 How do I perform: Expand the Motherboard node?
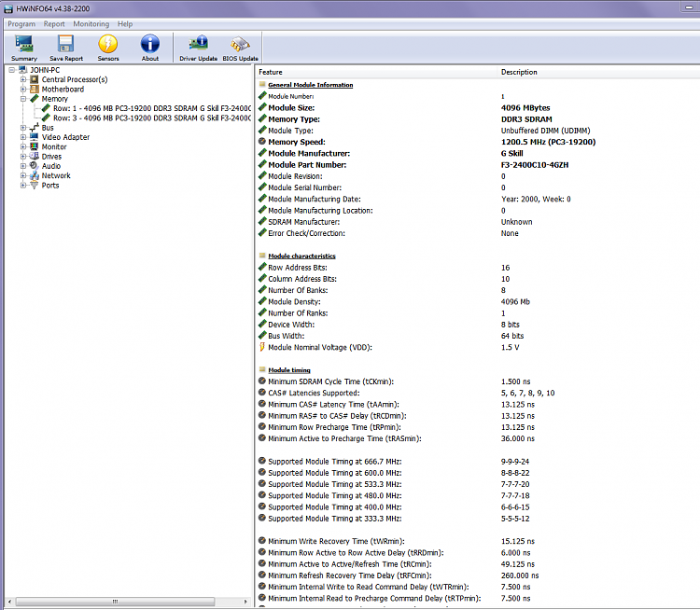pyautogui.click(x=23, y=90)
